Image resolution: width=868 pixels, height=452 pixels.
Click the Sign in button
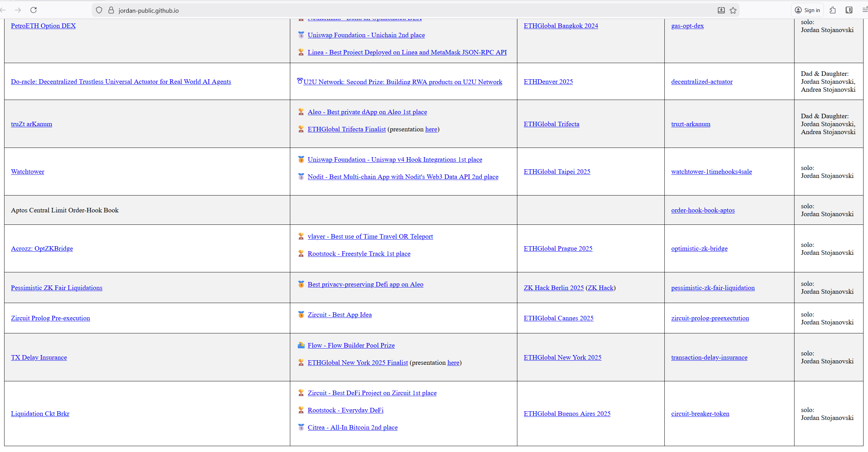click(x=807, y=10)
